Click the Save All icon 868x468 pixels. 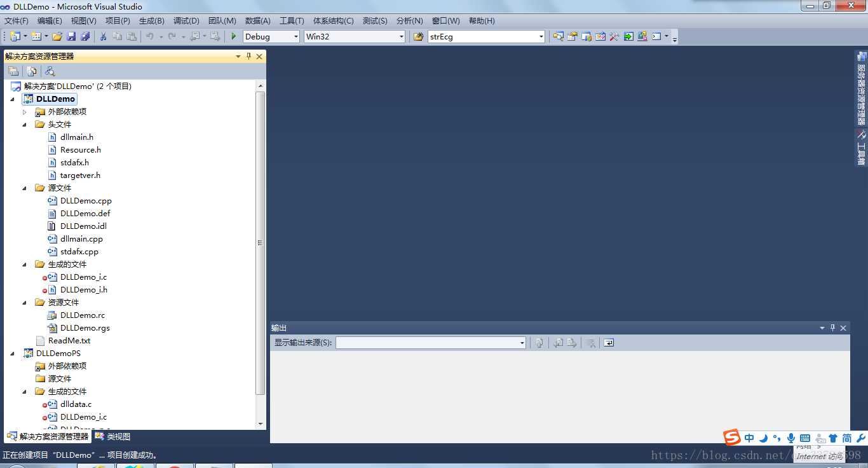tap(85, 36)
